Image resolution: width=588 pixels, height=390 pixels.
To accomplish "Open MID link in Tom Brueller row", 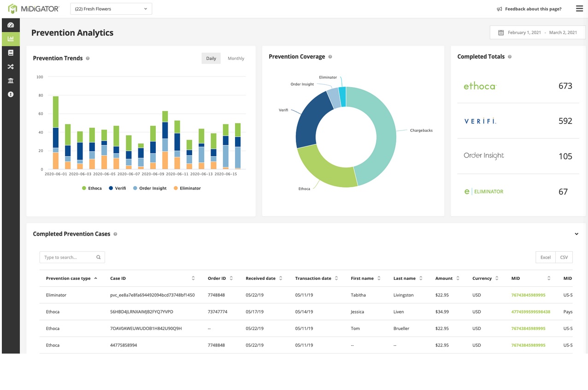I will coord(528,329).
